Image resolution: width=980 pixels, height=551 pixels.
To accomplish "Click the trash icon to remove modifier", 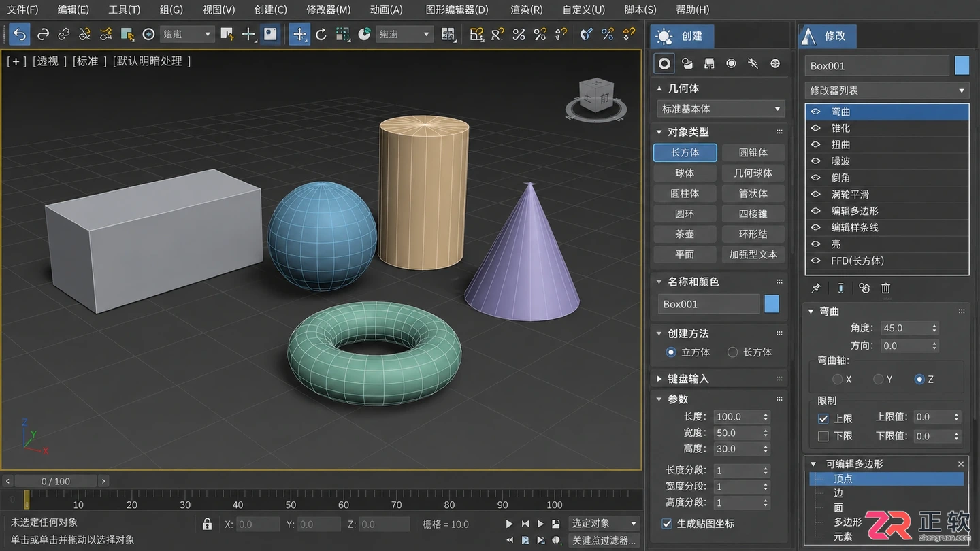I will pos(885,288).
